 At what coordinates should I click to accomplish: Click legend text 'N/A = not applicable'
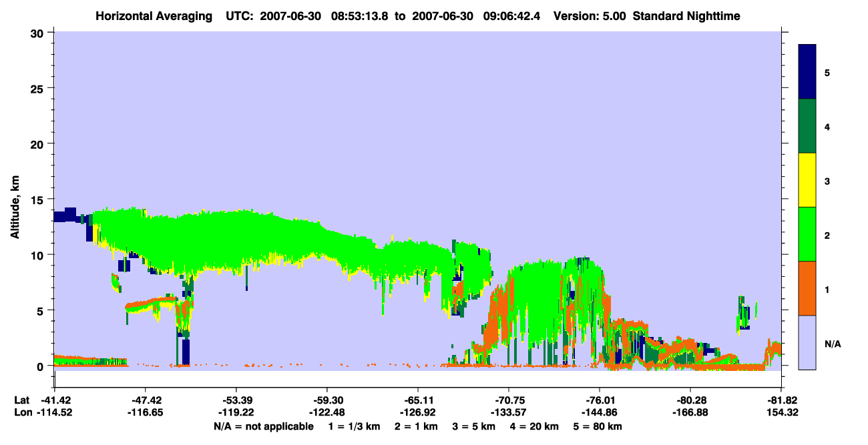[263, 426]
